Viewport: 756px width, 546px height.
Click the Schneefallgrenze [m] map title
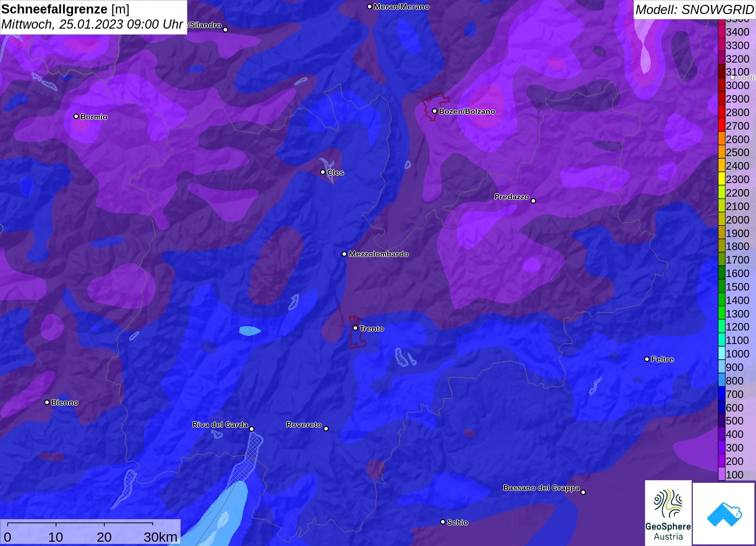pos(65,9)
